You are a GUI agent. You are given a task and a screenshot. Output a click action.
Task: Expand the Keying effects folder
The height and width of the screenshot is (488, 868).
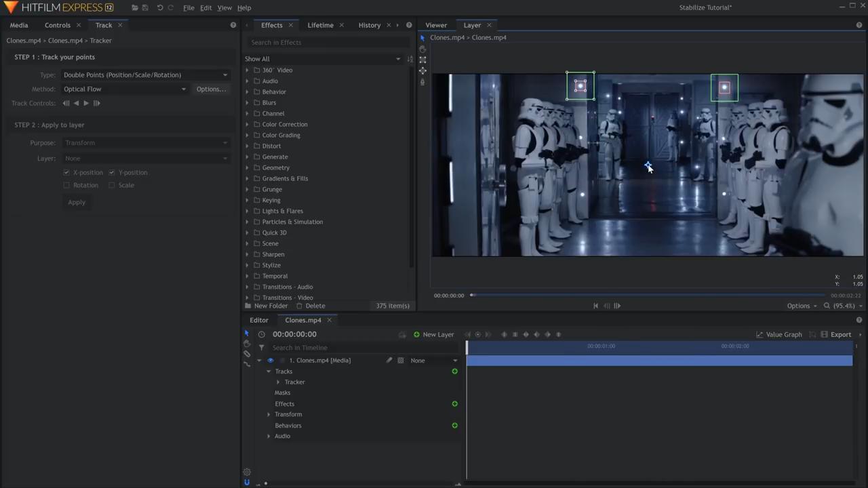(247, 201)
